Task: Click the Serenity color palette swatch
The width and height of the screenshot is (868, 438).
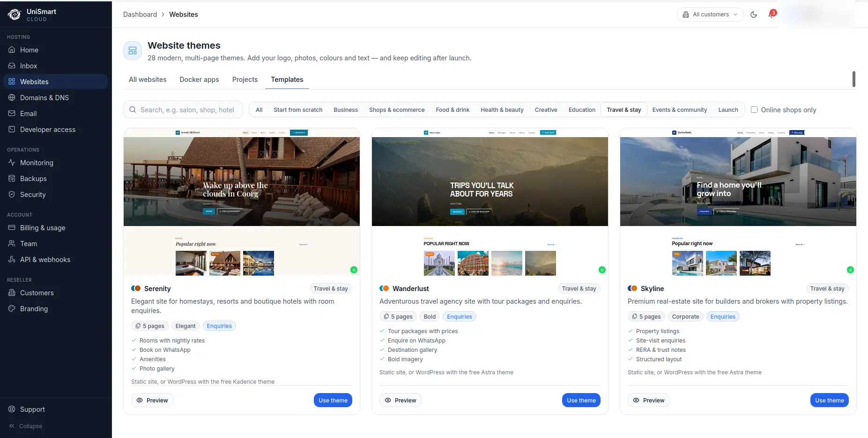Action: pyautogui.click(x=136, y=288)
